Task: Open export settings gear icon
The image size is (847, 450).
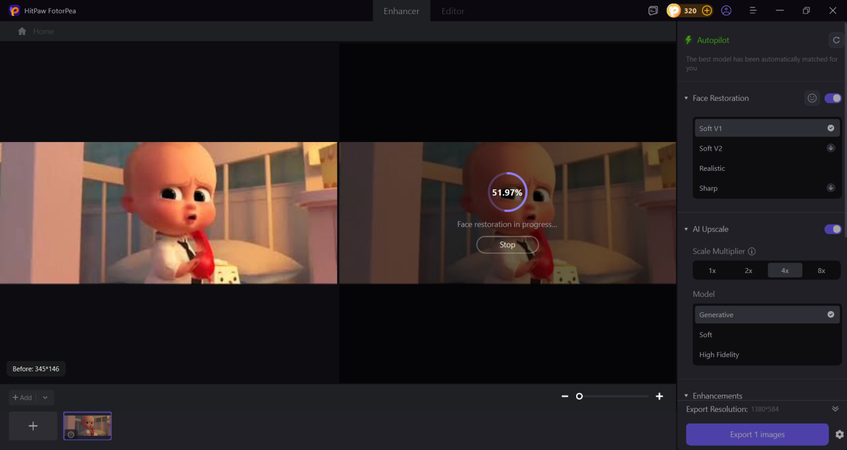Action: [839, 434]
